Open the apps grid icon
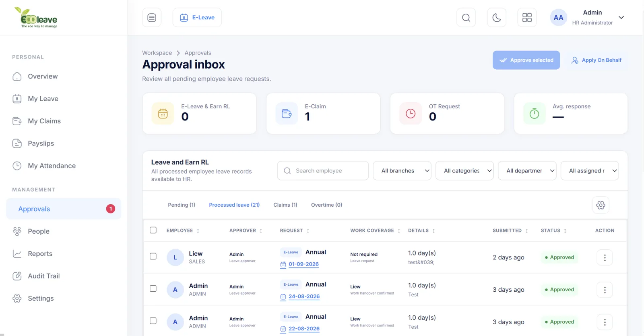 [x=527, y=17]
